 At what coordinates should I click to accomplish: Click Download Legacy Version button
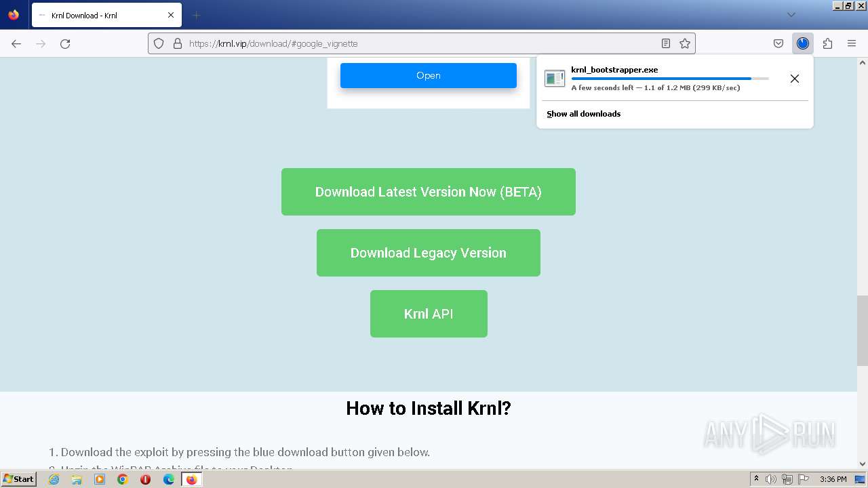[429, 253]
